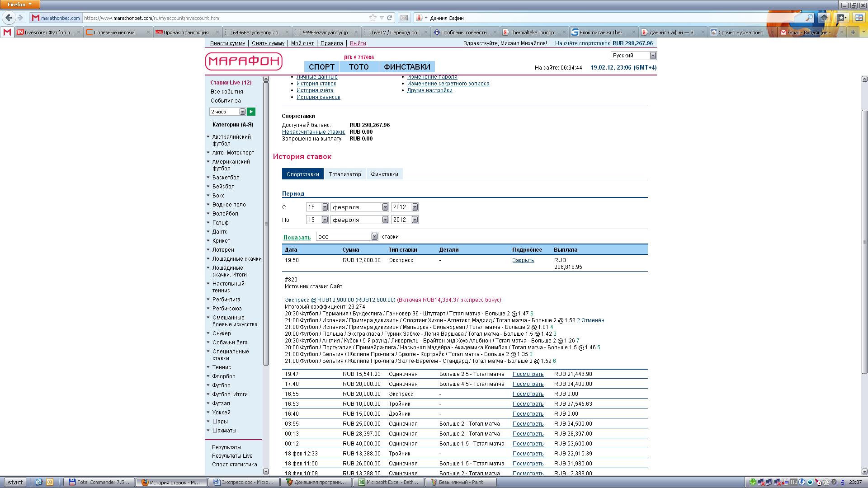Click the browser back arrow button
868x488 pixels.
(x=9, y=18)
